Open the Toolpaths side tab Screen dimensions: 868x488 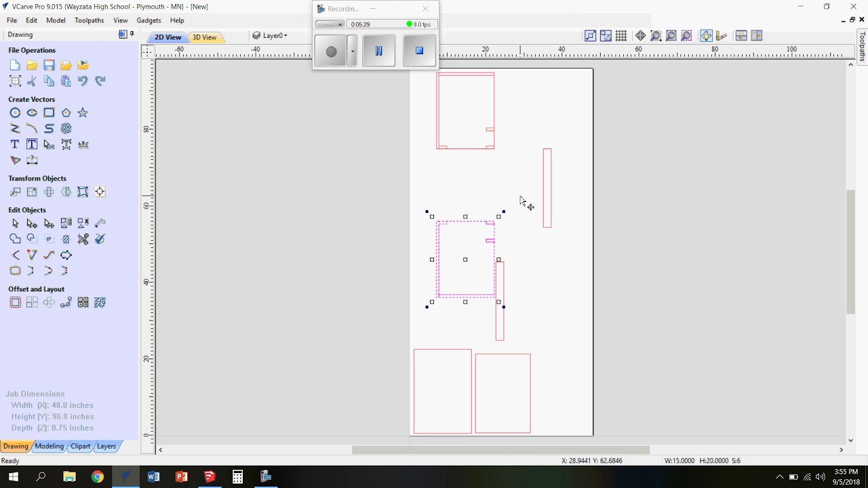tap(863, 46)
